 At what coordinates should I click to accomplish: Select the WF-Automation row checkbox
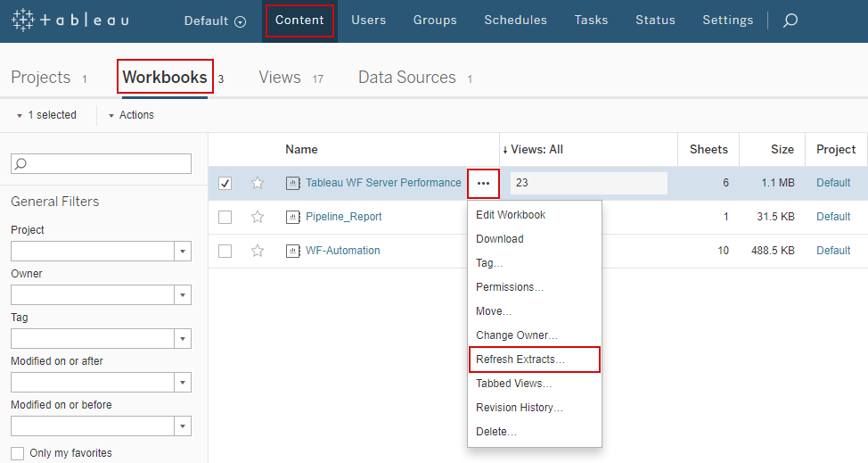point(225,251)
